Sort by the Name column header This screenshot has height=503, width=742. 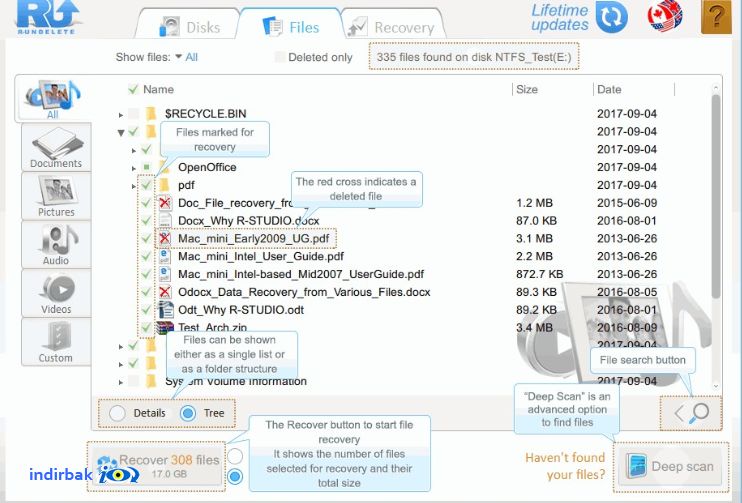point(159,89)
